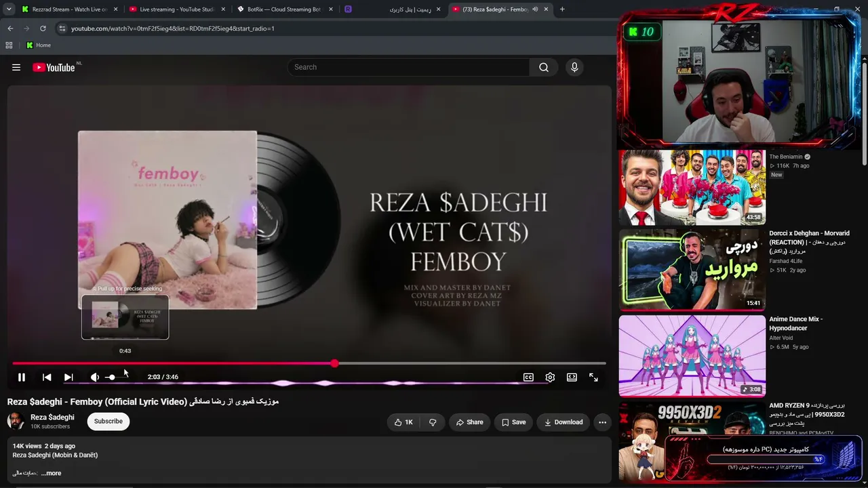The width and height of the screenshot is (868, 488).
Task: Reload the current page
Action: click(x=43, y=28)
